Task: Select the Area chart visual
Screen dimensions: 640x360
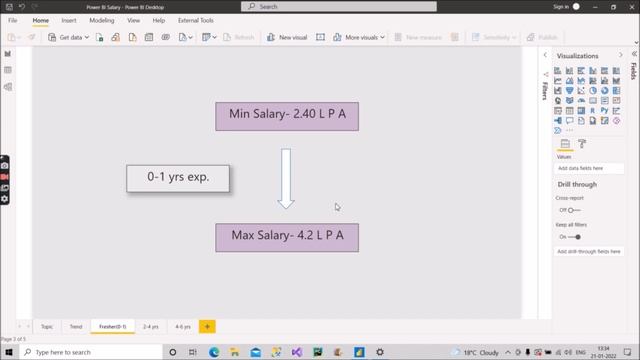Action: click(x=569, y=80)
